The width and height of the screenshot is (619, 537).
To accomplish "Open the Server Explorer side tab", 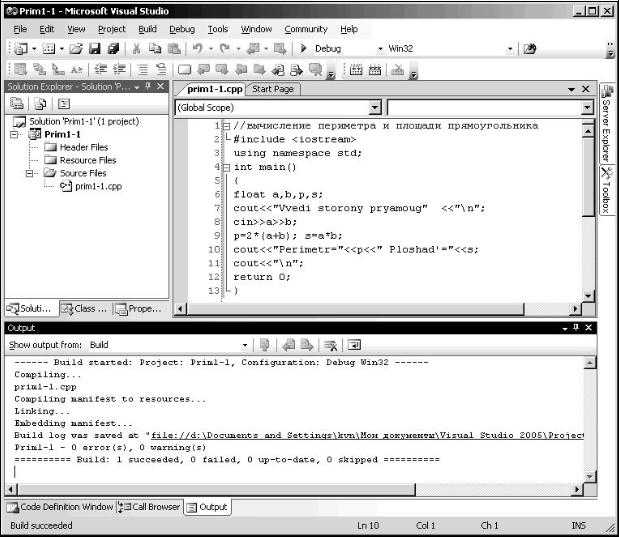I will 607,122.
